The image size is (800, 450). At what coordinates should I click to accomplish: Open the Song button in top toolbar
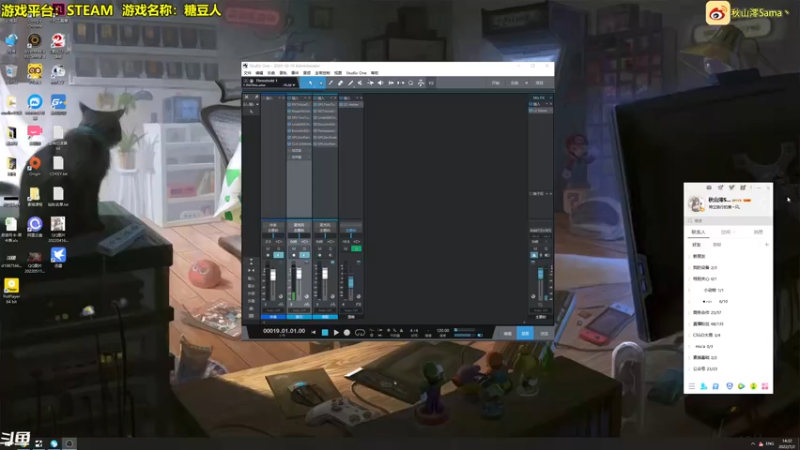tap(514, 83)
